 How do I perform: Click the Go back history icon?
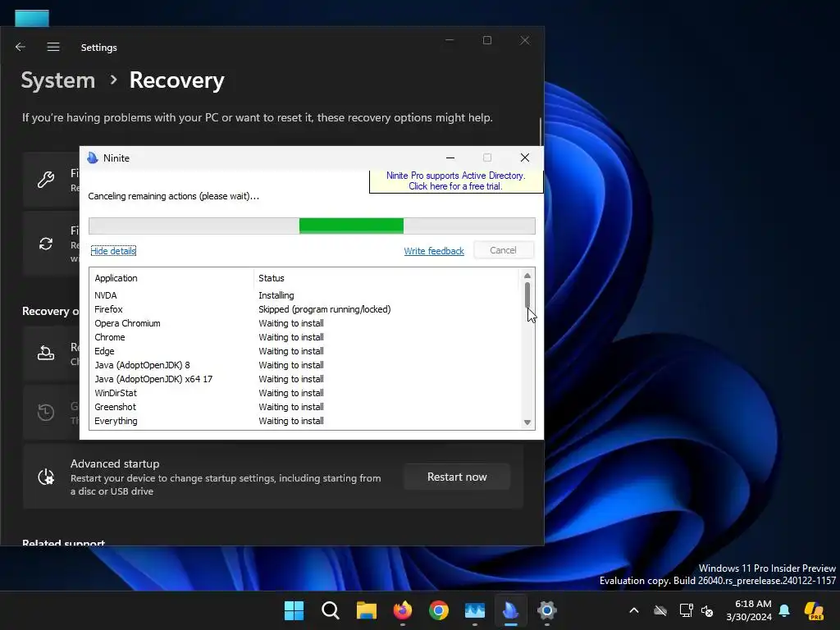(x=46, y=412)
